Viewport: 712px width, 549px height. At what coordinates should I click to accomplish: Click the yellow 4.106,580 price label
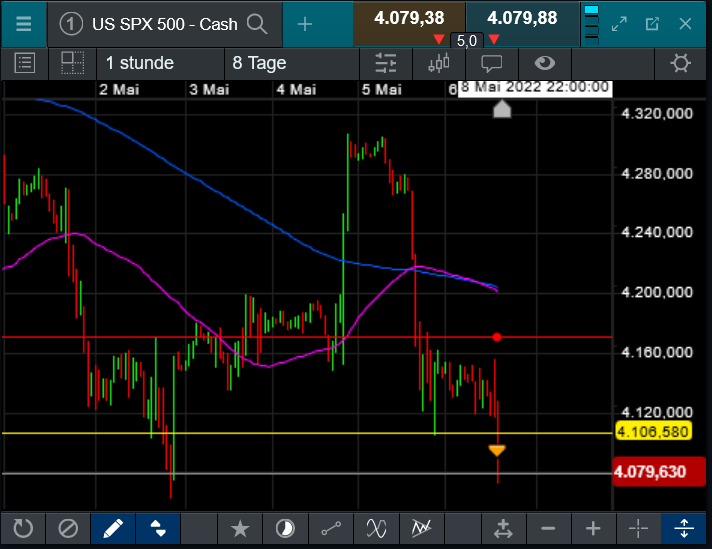[653, 431]
